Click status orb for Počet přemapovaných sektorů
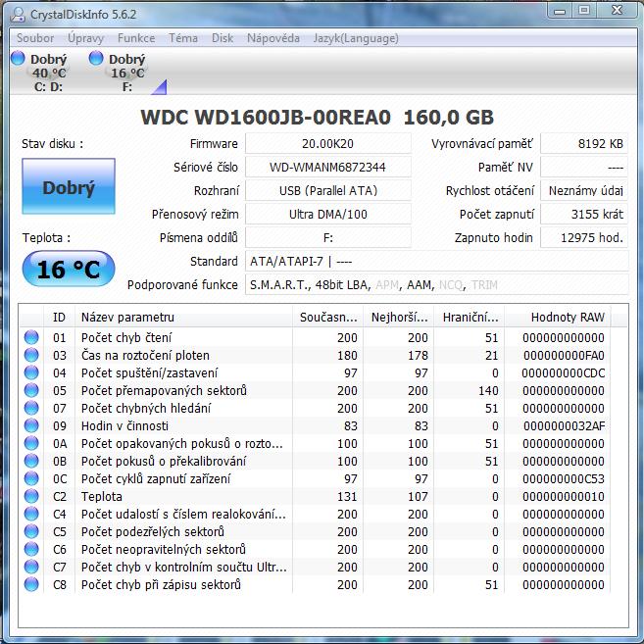The image size is (644, 644). pyautogui.click(x=31, y=390)
